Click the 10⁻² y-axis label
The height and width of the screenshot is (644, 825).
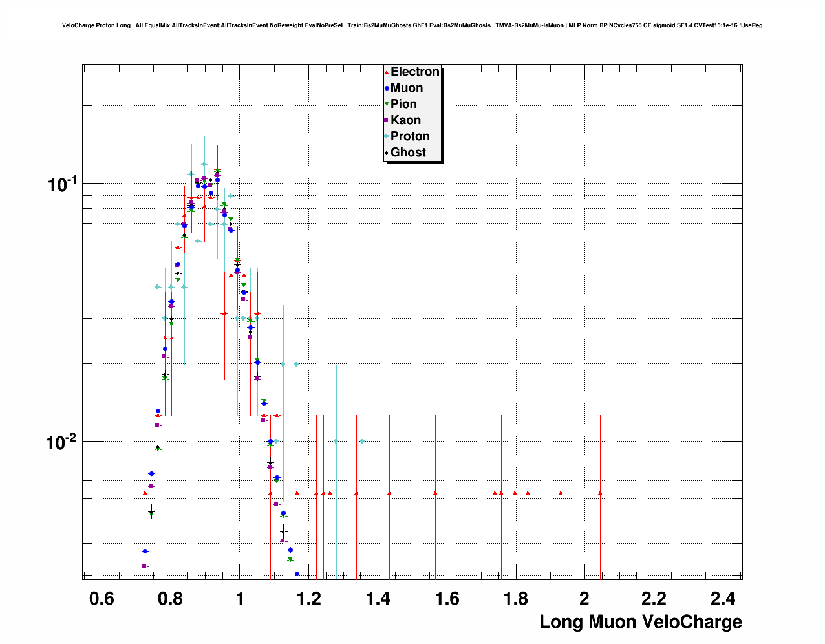tap(62, 442)
